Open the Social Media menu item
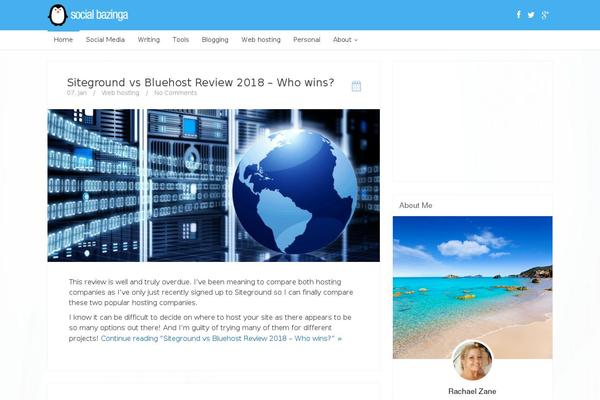600x400 pixels. point(105,39)
